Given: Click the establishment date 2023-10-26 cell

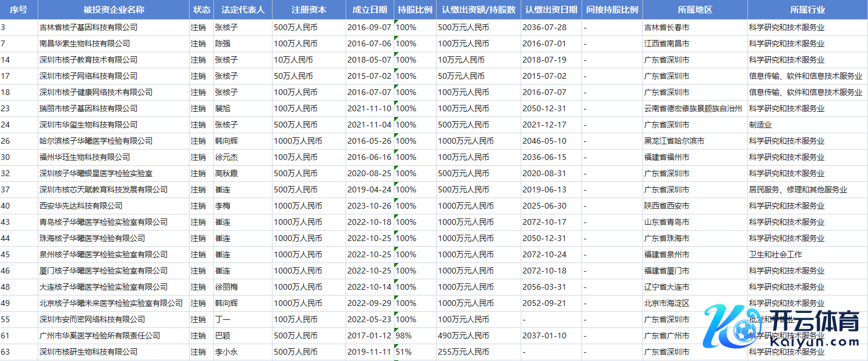Looking at the screenshot, I should point(369,206).
